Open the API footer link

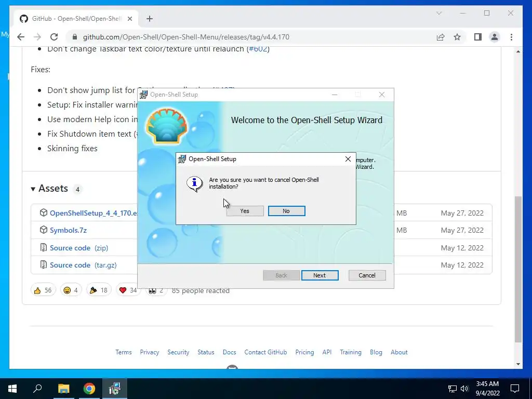pos(327,352)
